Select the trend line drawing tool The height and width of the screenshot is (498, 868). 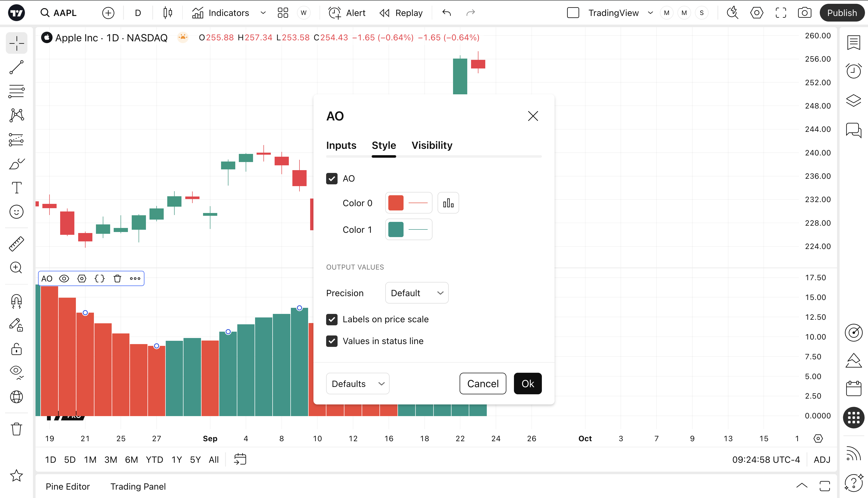[16, 67]
